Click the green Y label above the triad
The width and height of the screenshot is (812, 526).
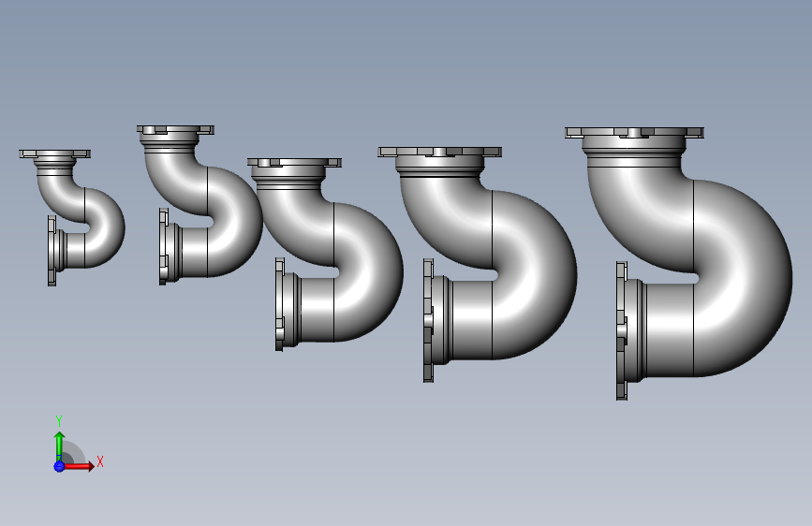click(59, 421)
